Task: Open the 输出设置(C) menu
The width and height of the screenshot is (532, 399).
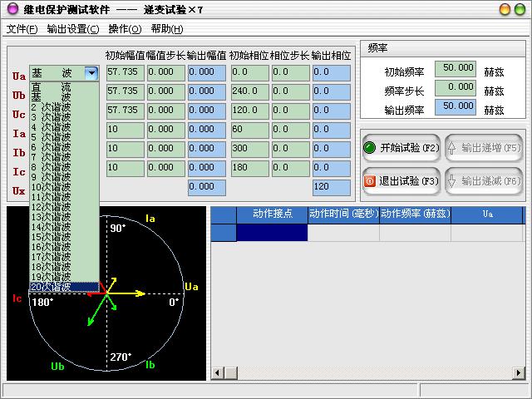Action: pos(73,29)
